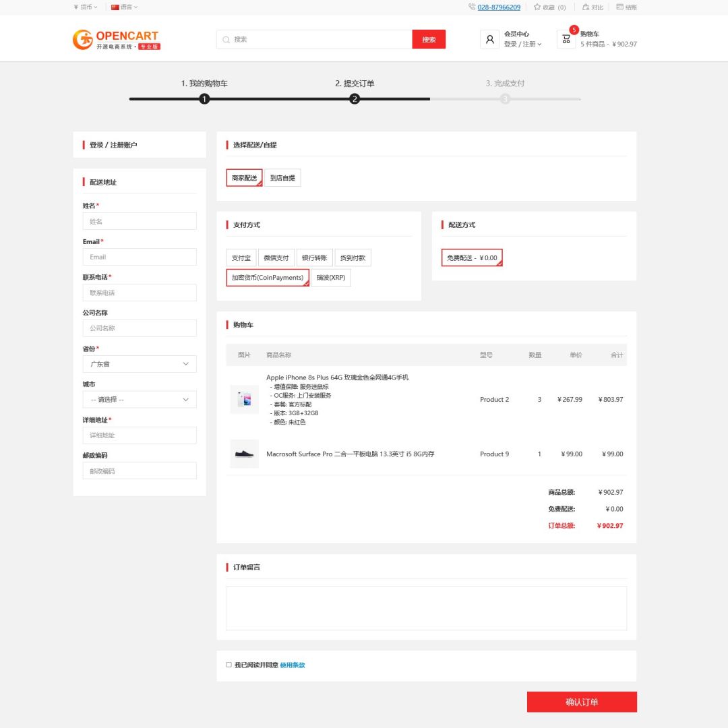Click the order total ¥902.97 in red
Viewport: 728px width, 728px height.
(x=610, y=526)
